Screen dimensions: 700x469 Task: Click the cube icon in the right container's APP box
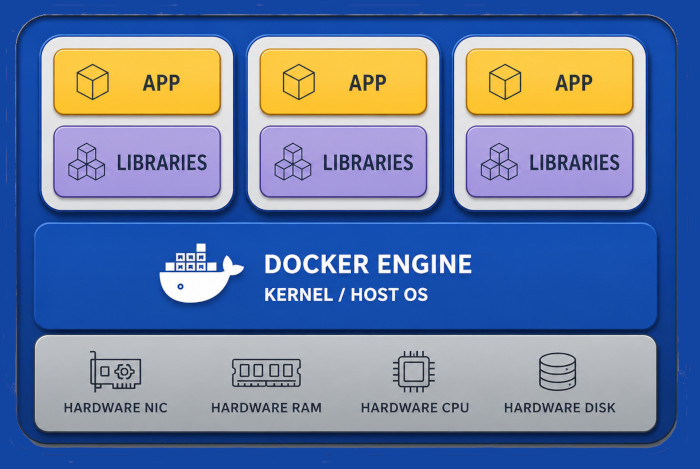pos(505,82)
